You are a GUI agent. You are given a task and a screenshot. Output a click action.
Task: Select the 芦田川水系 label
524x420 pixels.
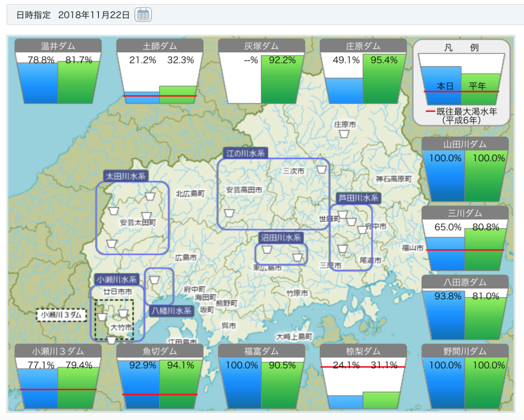pos(358,197)
